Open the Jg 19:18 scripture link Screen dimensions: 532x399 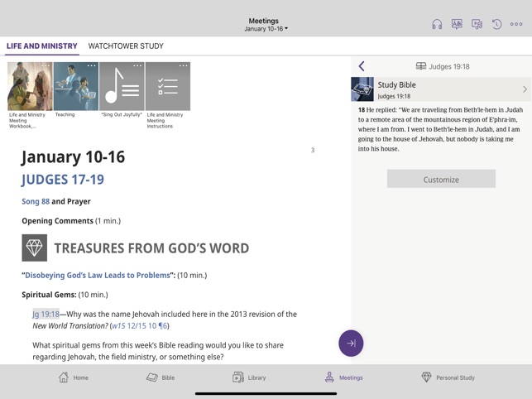tap(46, 314)
